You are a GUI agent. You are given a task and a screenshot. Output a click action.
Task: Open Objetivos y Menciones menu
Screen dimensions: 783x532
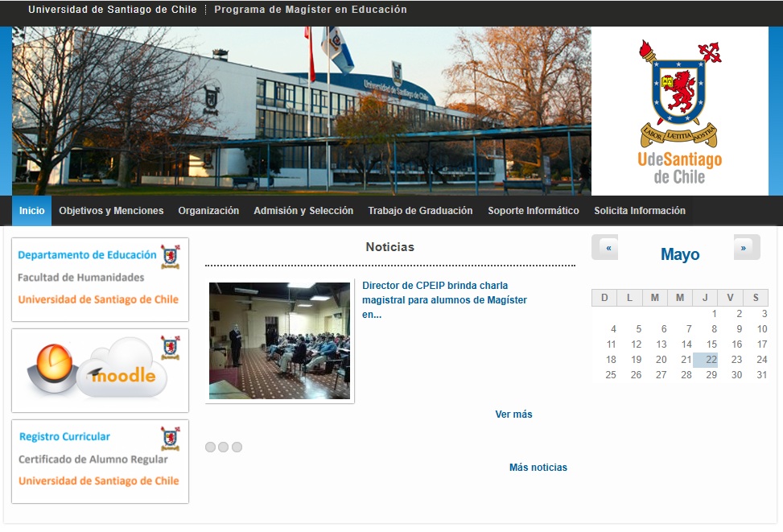[111, 211]
